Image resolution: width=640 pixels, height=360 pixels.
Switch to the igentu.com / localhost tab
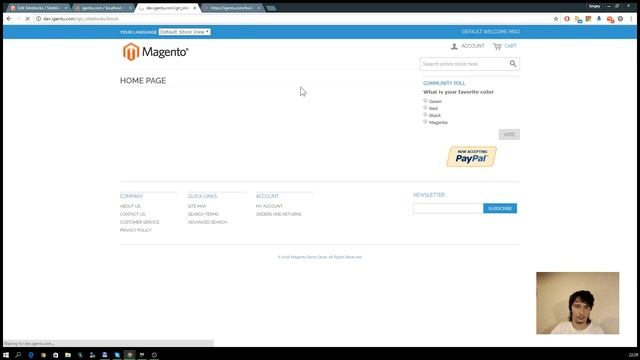(x=103, y=8)
